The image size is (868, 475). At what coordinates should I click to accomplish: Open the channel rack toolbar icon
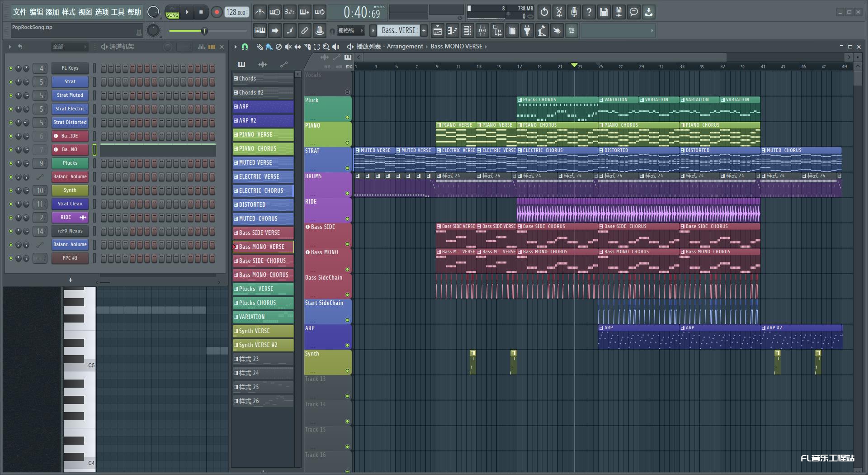click(x=467, y=31)
